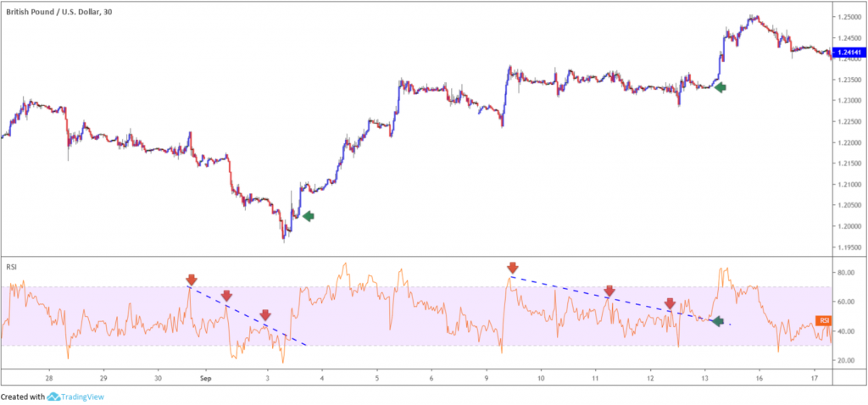The image size is (868, 405).
Task: Click the 1.21500 price axis label
Action: [x=849, y=164]
